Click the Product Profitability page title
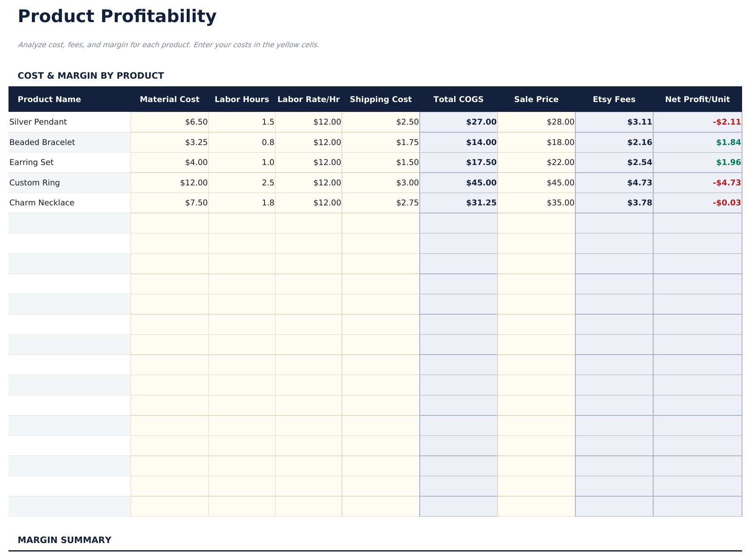This screenshot has width=751, height=560. point(117,16)
